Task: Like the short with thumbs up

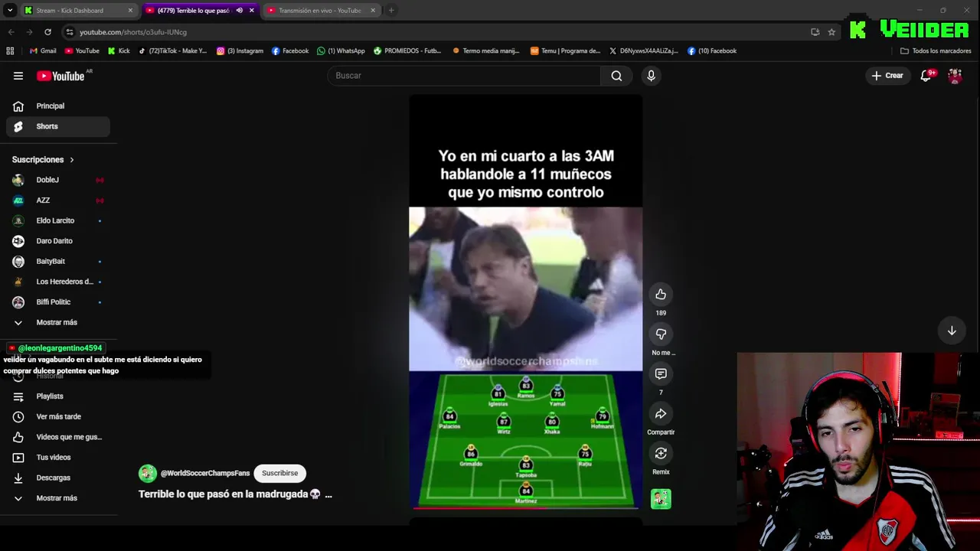Action: (x=661, y=295)
